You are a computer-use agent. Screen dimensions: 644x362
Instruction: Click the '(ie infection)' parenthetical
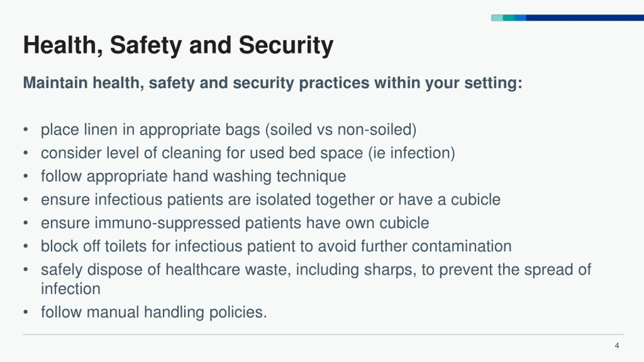point(412,153)
